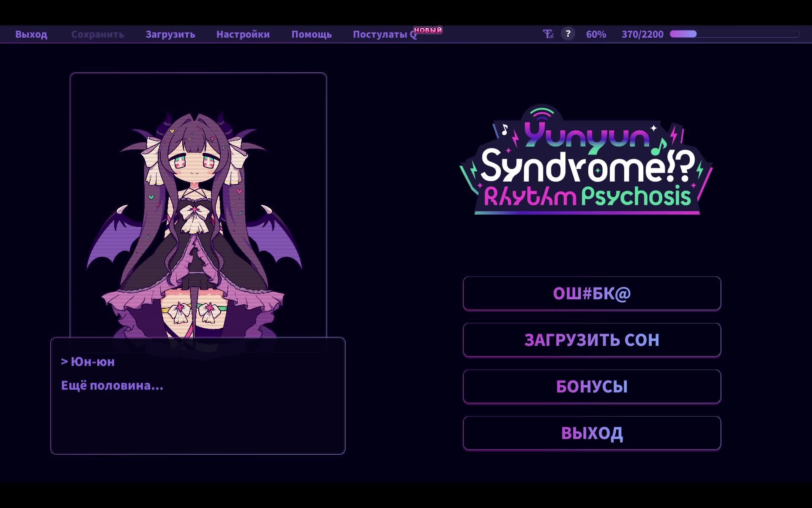812x508 pixels.
Task: Click the Yunyun Syndrome game logo
Action: (587, 160)
